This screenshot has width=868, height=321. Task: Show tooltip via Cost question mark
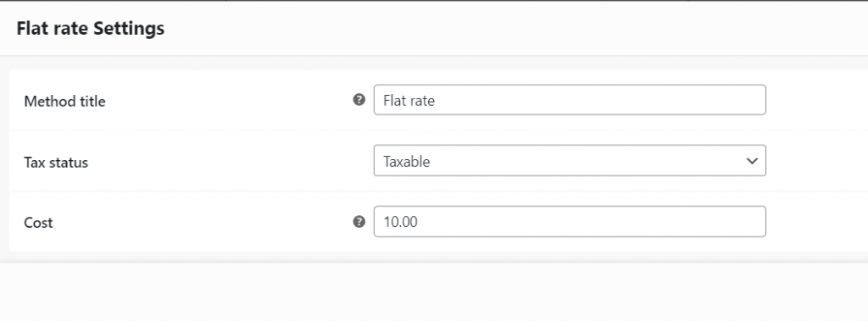359,221
